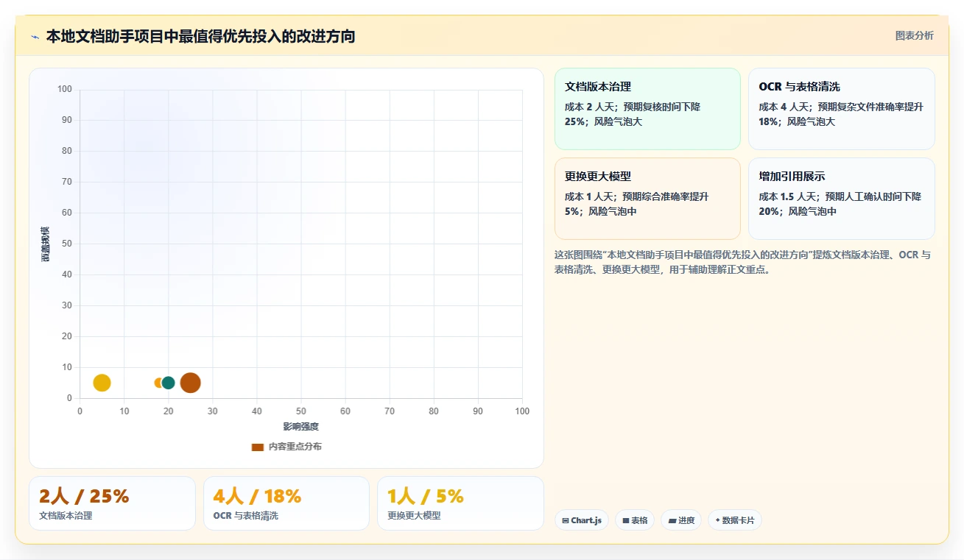The height and width of the screenshot is (560, 964).
Task: Click the y-axis tick label 90
Action: coord(67,120)
